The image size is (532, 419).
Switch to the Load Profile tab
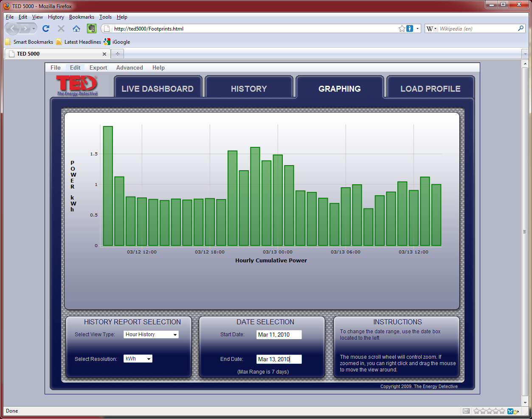[x=431, y=88]
